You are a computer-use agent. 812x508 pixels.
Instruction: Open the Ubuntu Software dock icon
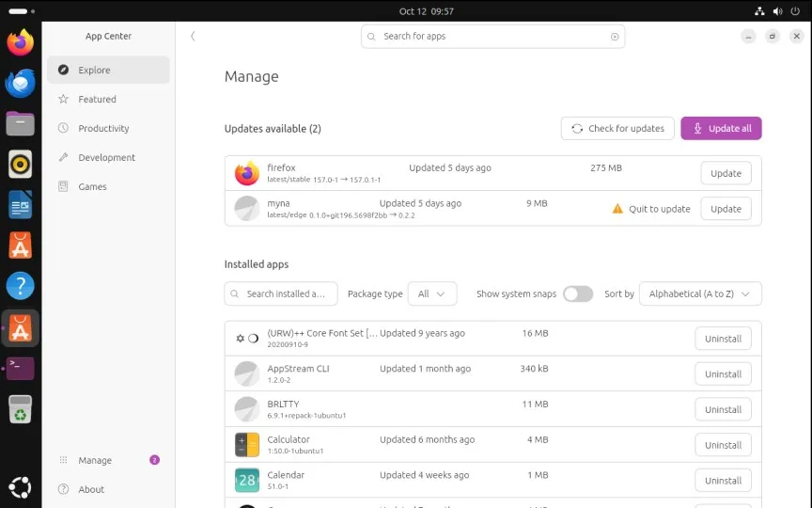tap(20, 246)
